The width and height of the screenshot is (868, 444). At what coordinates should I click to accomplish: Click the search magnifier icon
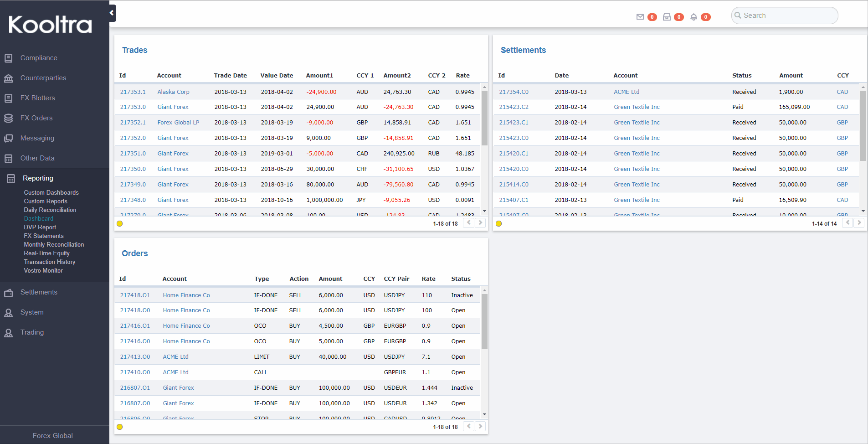[738, 15]
